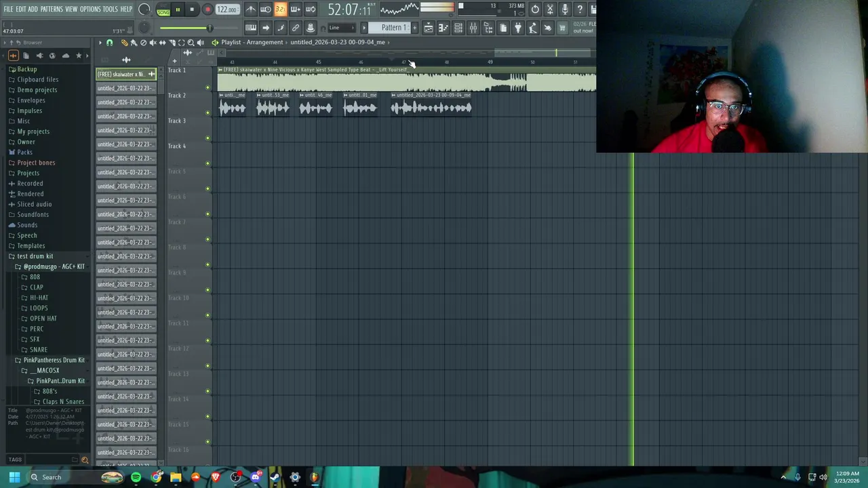The image size is (868, 488).
Task: Select the Playback speaker tool in Playlist
Action: [x=200, y=43]
